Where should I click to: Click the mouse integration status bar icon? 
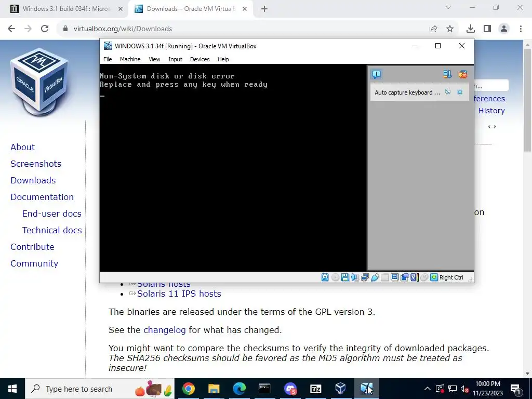click(x=424, y=277)
